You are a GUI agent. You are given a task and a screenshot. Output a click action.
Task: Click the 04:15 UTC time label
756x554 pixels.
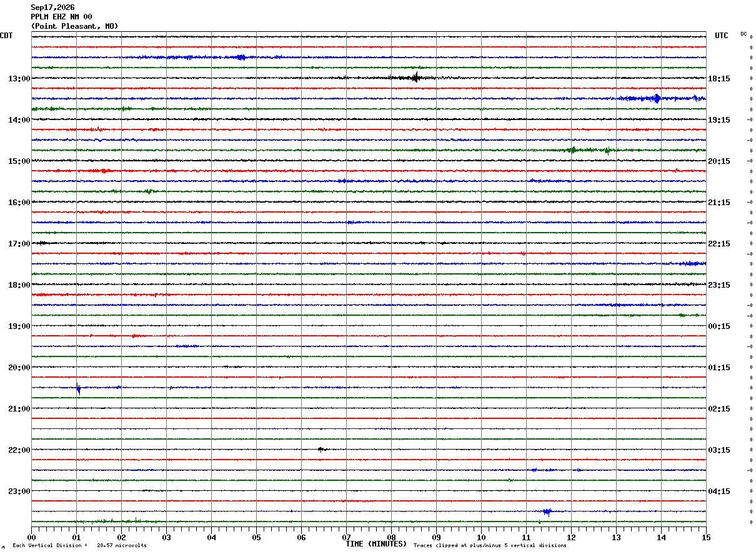tap(719, 491)
